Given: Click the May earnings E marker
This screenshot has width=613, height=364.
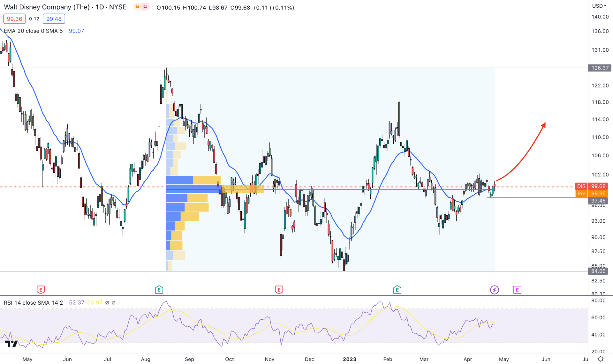Looking at the screenshot, I should tap(41, 290).
